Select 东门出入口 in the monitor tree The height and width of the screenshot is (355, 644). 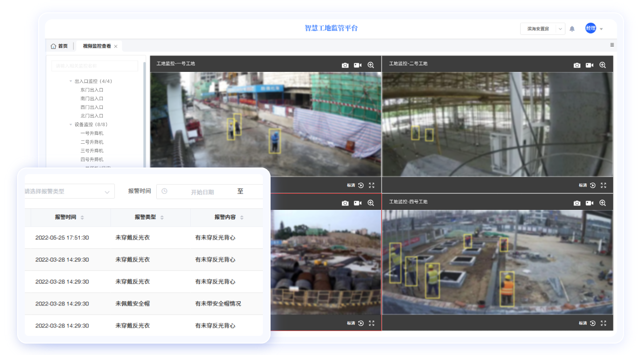point(91,90)
